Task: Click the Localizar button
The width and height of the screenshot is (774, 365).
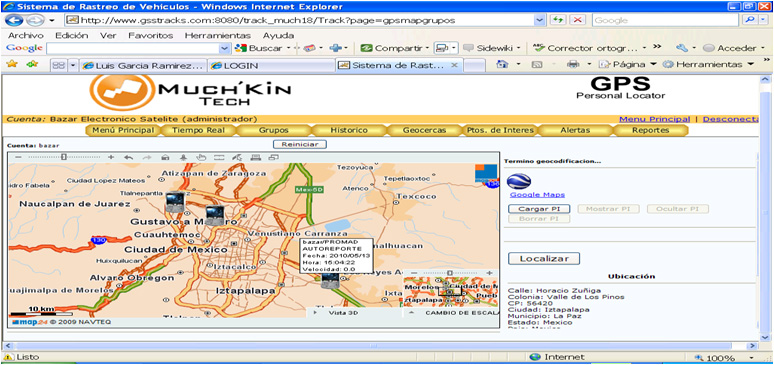Action: (x=543, y=259)
